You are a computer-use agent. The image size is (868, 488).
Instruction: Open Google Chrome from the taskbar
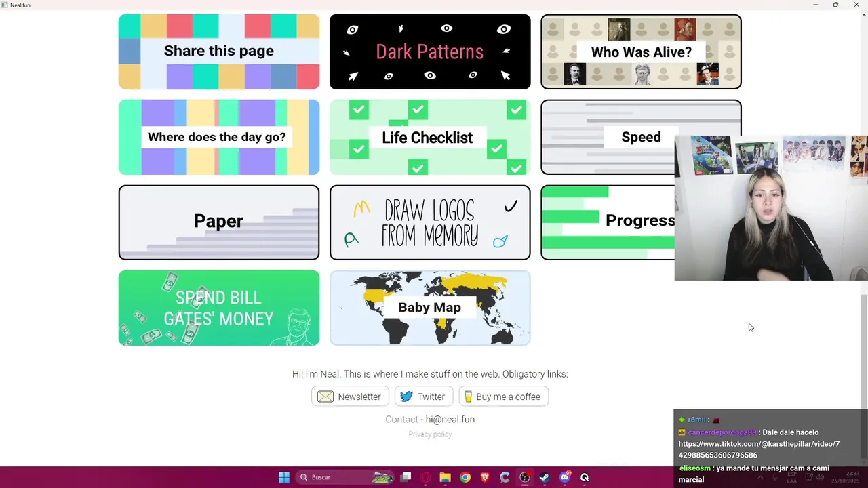coord(465,477)
